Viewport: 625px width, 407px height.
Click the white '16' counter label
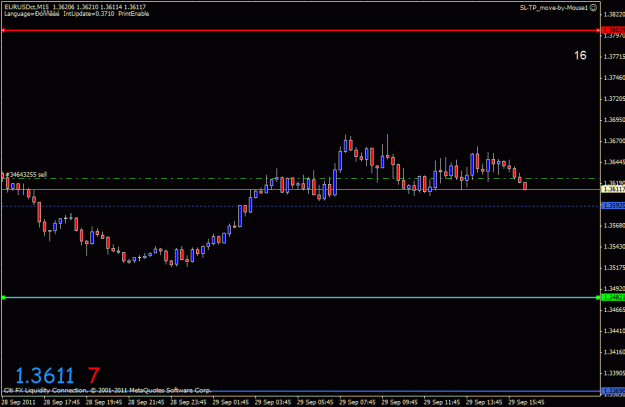click(580, 55)
